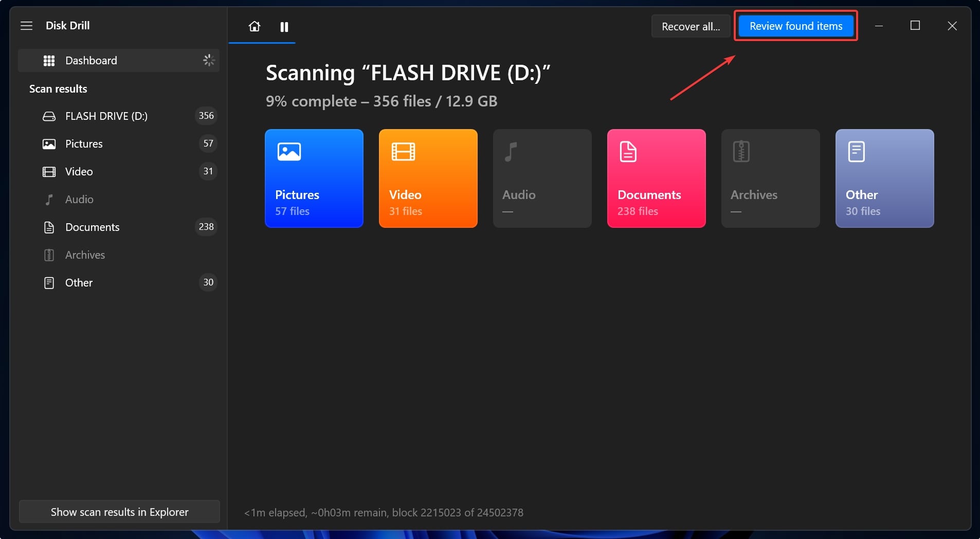The height and width of the screenshot is (539, 980).
Task: Click the Disk Drill app title
Action: [67, 26]
